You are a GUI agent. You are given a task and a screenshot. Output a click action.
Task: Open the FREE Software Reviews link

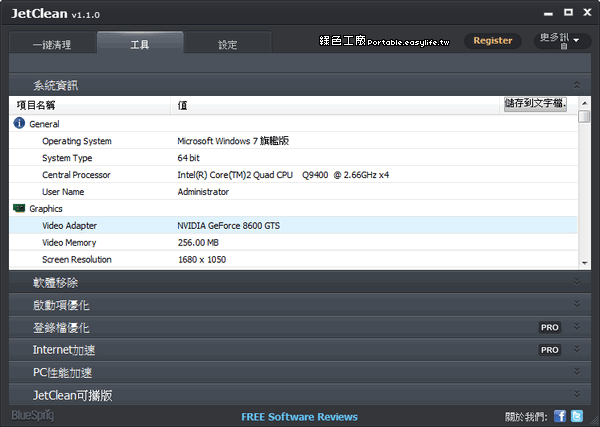300,416
